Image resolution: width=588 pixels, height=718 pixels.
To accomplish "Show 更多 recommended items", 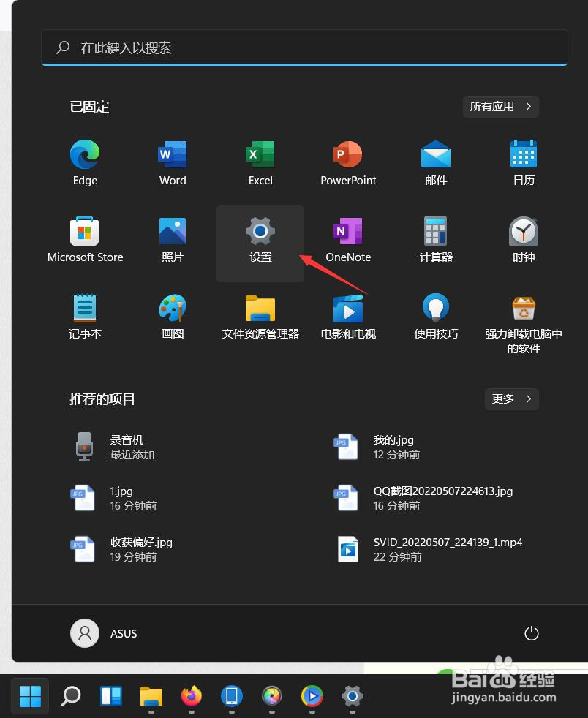I will pos(511,398).
